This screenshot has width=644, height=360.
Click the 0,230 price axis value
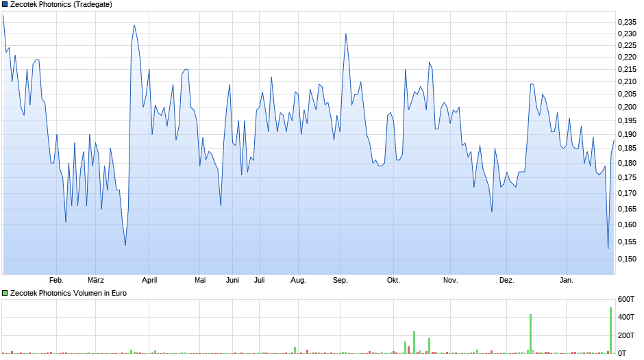[x=627, y=34]
